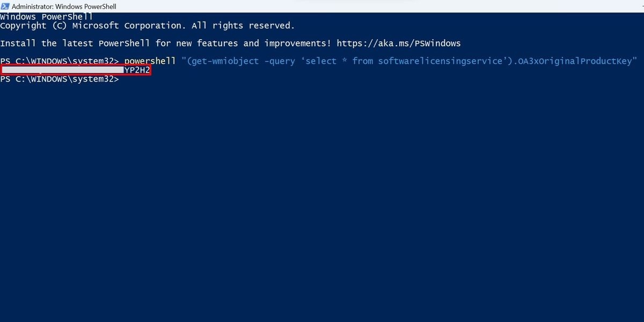The width and height of the screenshot is (644, 322).
Task: Click the first PS C:\WINDOWS\system32> prompt
Action: pos(60,61)
